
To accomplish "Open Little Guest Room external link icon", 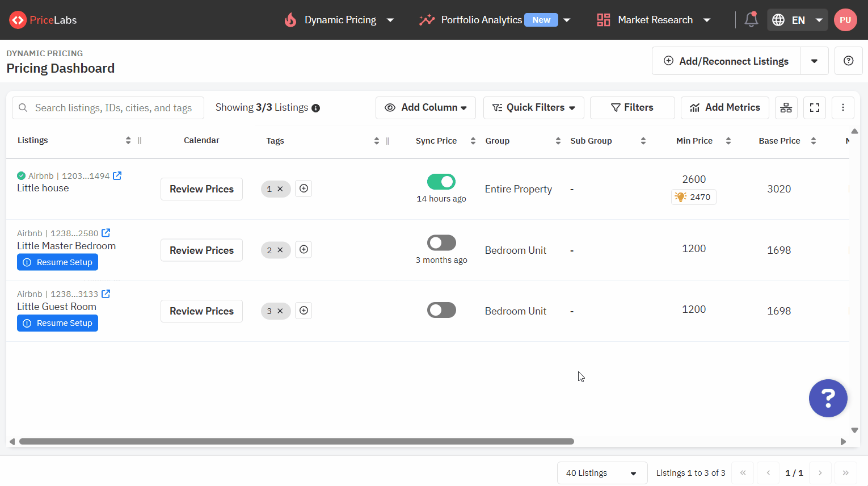I will coord(106,294).
